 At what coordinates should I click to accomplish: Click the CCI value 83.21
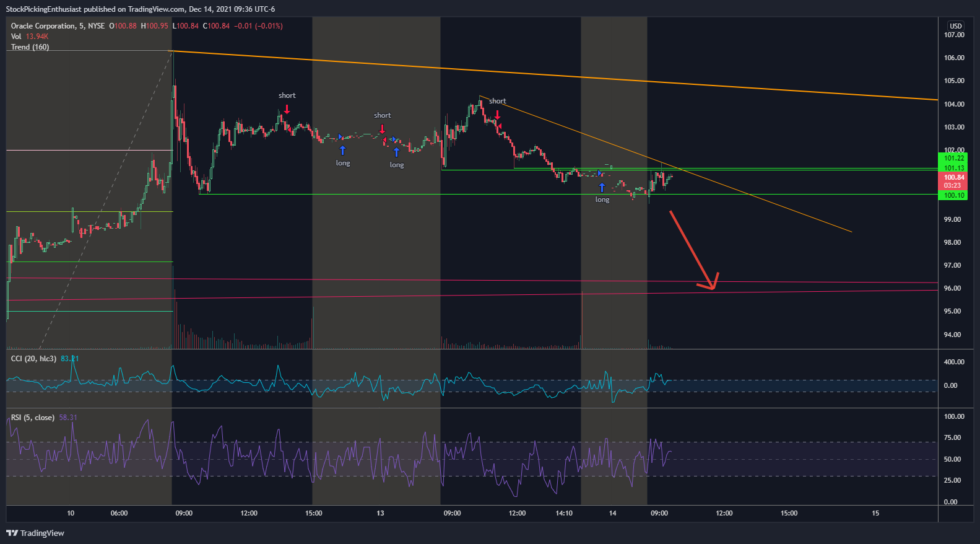coord(70,359)
